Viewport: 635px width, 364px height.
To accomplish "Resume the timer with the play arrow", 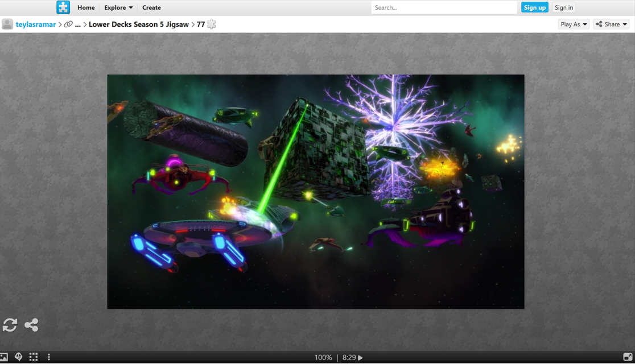I will click(x=360, y=358).
